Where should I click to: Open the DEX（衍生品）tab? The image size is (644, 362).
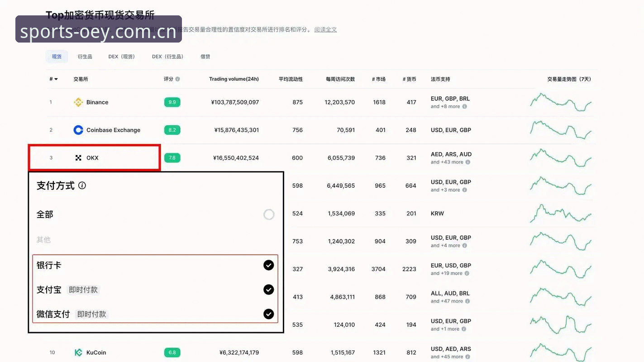[x=168, y=57]
